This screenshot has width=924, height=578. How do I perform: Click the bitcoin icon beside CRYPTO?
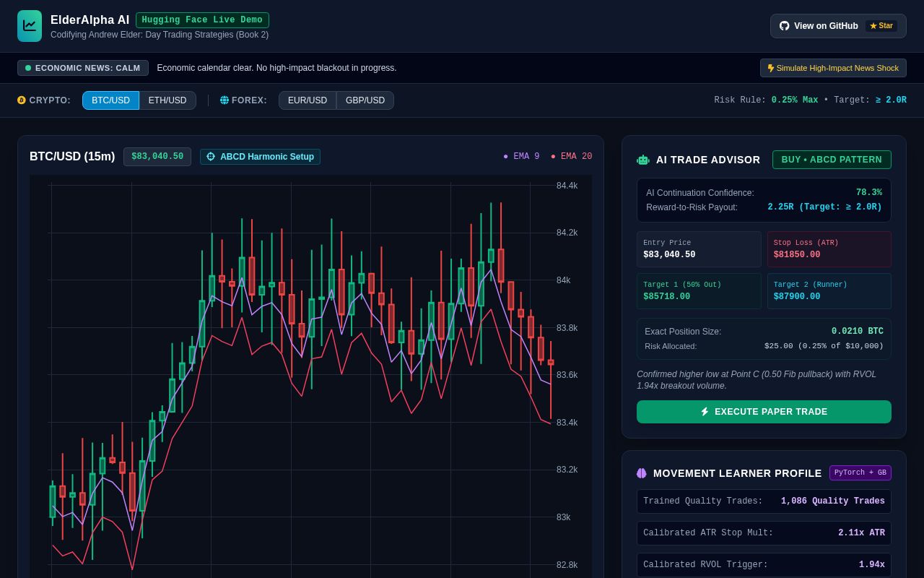tap(22, 100)
